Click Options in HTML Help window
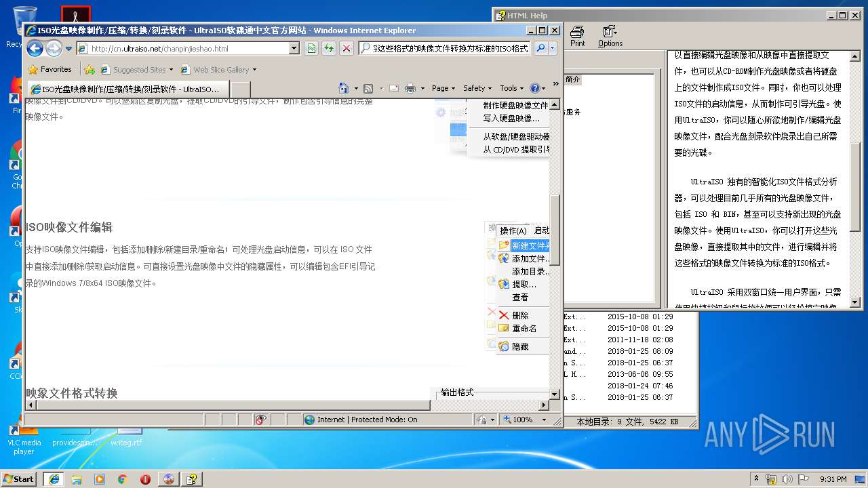The width and height of the screenshot is (868, 488). tap(610, 37)
